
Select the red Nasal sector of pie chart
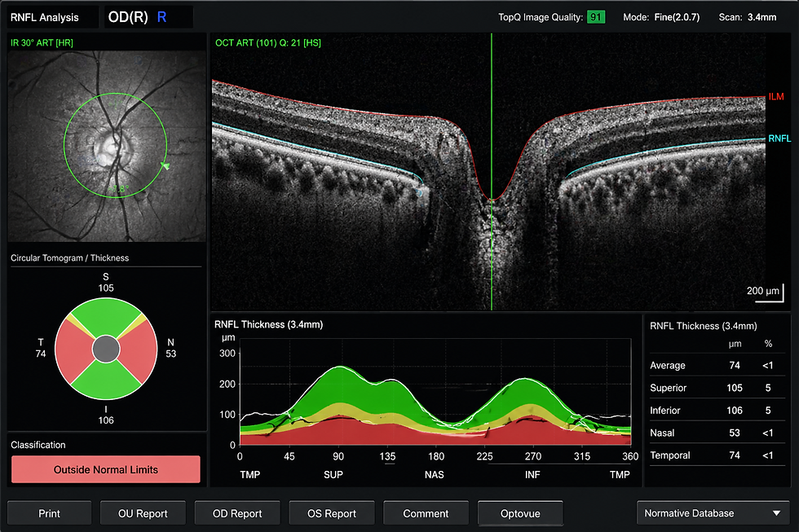coord(139,351)
